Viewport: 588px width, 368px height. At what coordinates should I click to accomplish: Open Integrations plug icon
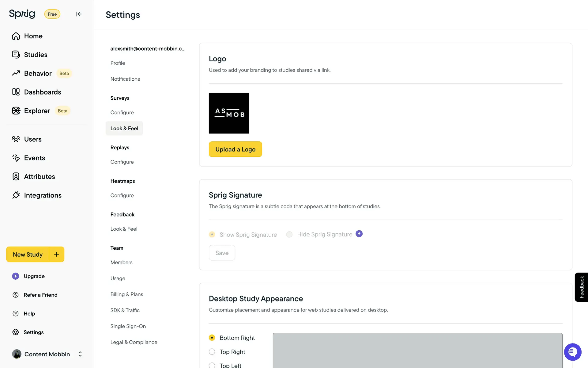[x=16, y=195]
